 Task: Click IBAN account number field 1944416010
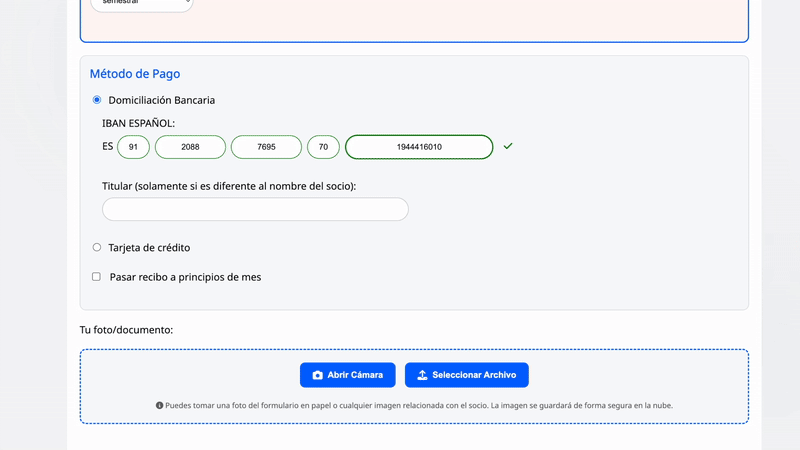pyautogui.click(x=419, y=147)
